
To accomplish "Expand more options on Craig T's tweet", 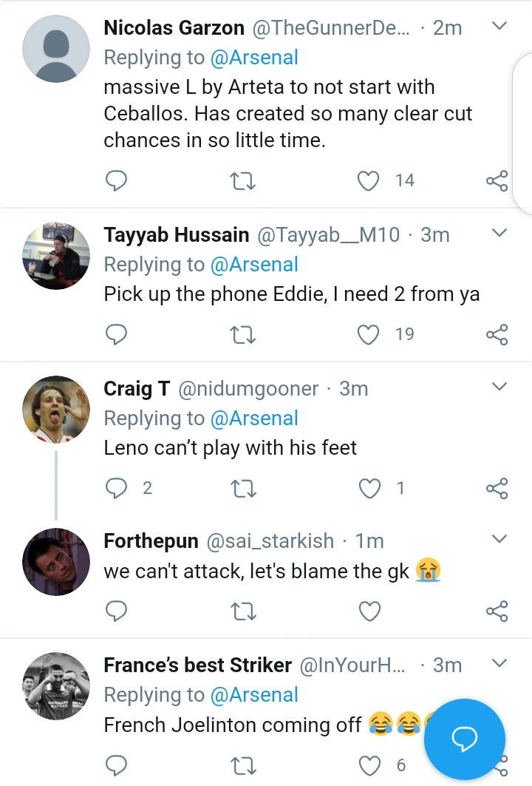I will point(499,387).
